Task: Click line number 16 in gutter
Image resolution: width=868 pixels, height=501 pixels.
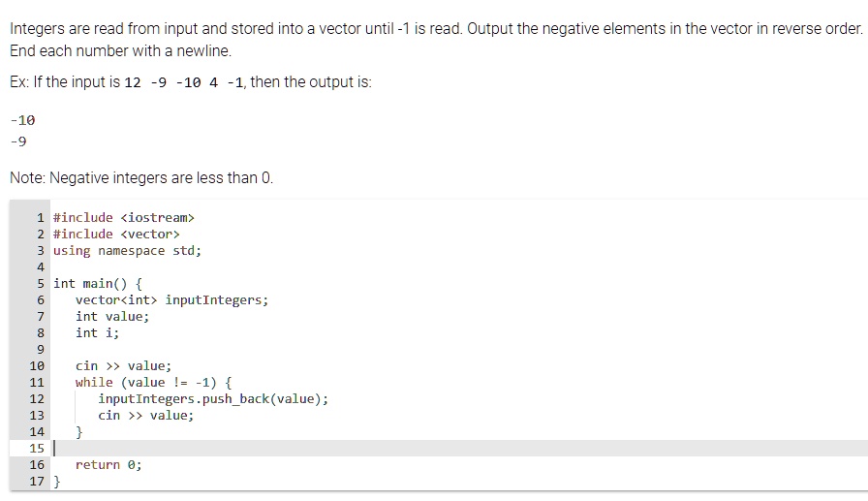Action: [37, 464]
